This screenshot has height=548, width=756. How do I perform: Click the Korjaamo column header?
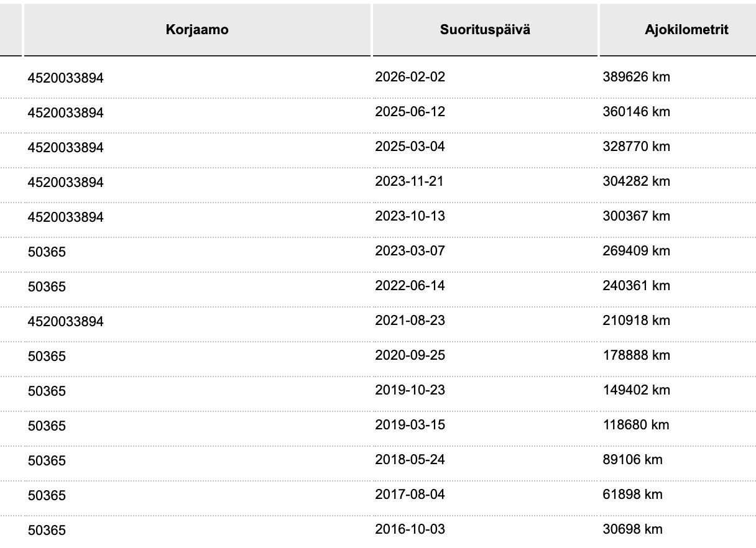click(197, 30)
